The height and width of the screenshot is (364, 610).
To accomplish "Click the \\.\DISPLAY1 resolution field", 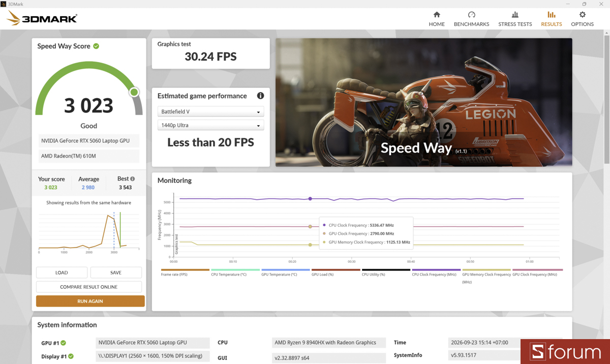I will (152, 356).
